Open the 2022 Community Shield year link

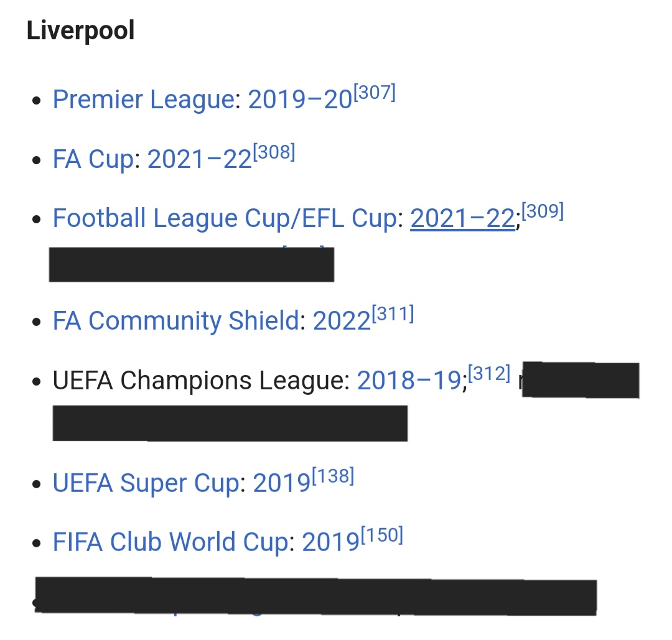(x=342, y=322)
